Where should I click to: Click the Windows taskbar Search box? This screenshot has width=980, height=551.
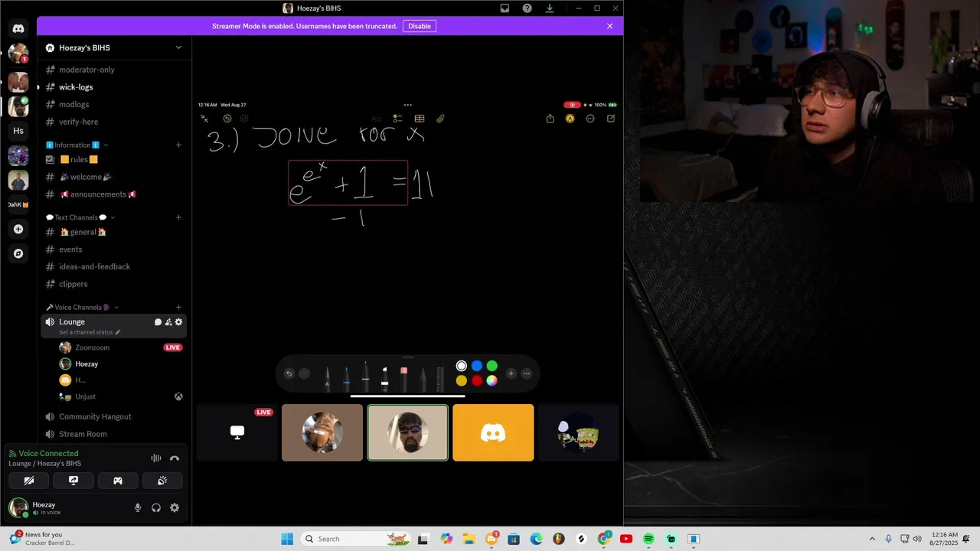click(354, 539)
